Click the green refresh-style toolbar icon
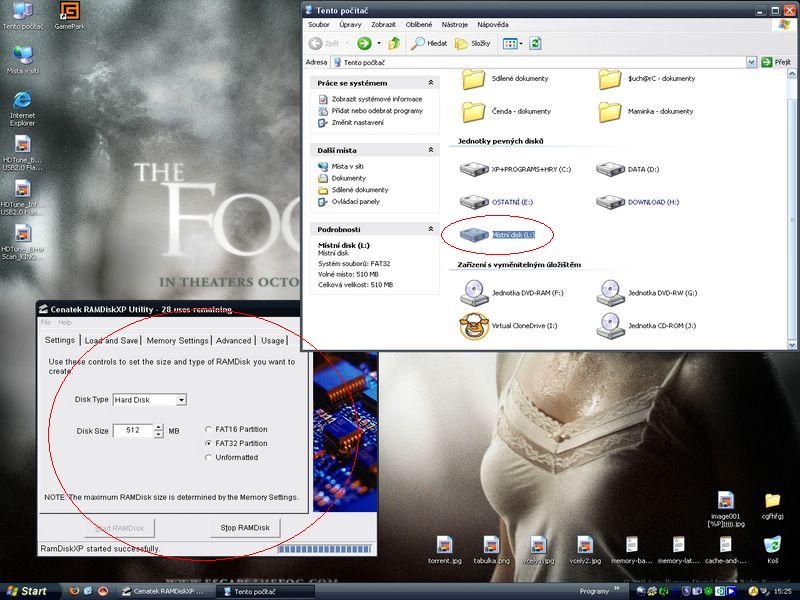 click(535, 43)
